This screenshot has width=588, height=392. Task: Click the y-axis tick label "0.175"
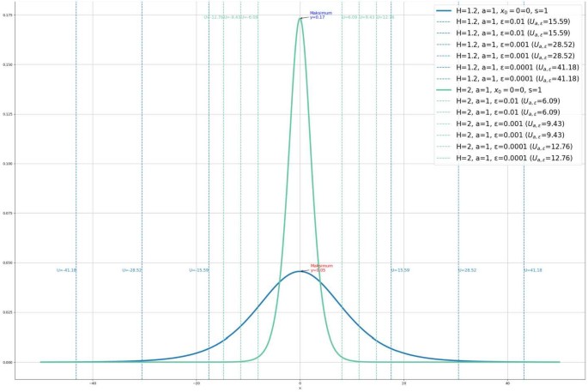click(x=7, y=15)
